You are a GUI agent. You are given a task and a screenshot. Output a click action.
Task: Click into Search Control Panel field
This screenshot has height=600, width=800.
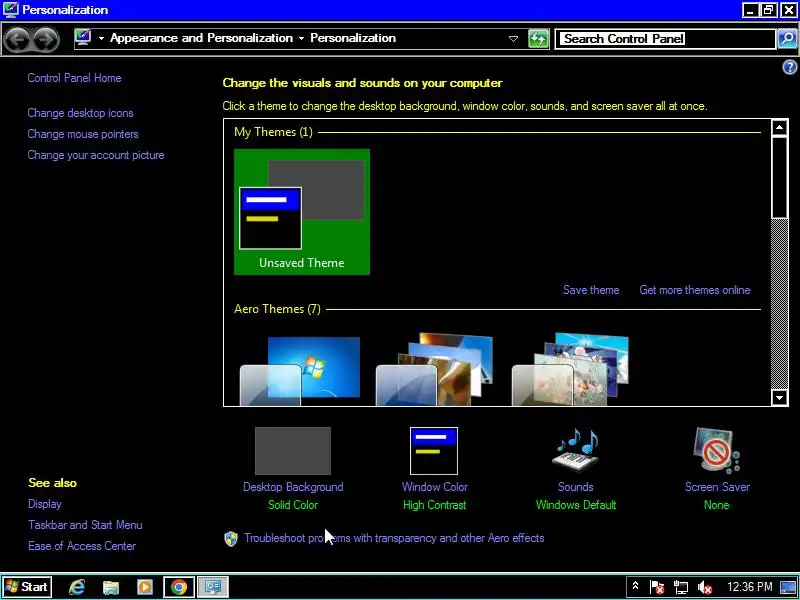pos(666,39)
